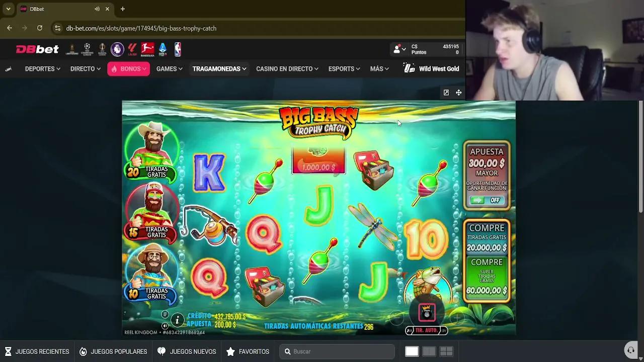Open the Esports menu
Screen dimensions: 644x362
coord(344,69)
